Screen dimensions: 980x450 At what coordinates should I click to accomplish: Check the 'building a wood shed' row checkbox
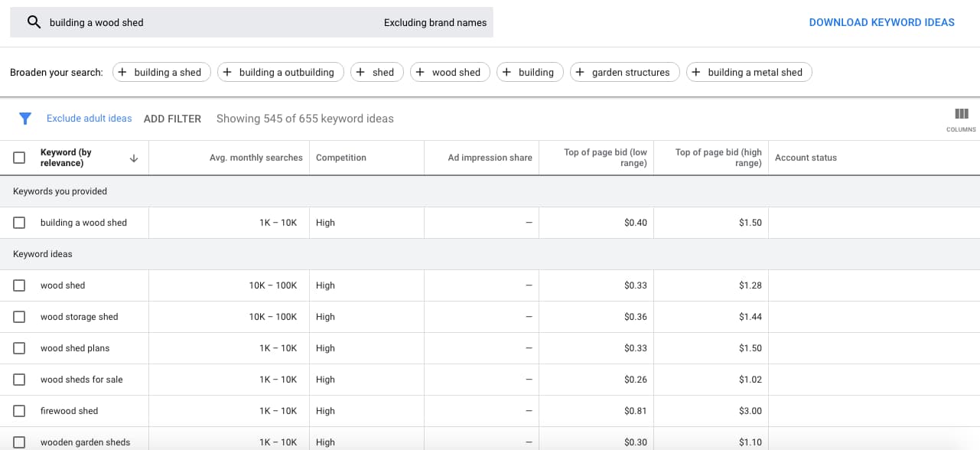point(19,223)
